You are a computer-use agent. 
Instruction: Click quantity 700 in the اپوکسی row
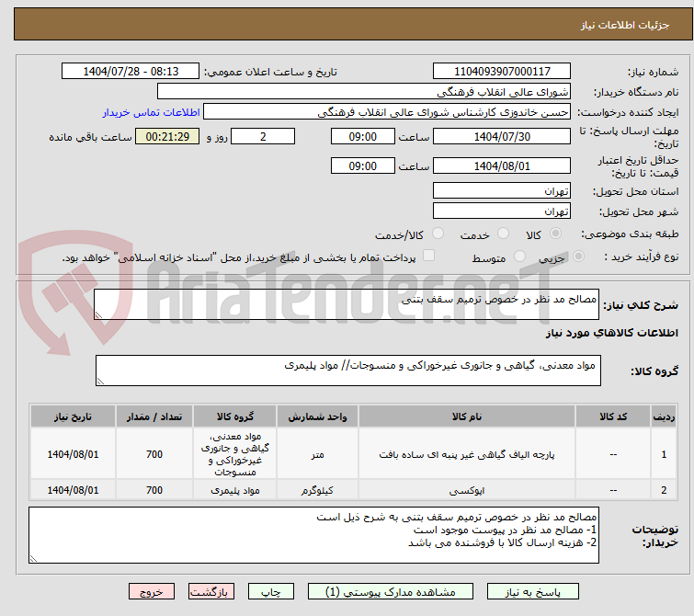tap(154, 491)
